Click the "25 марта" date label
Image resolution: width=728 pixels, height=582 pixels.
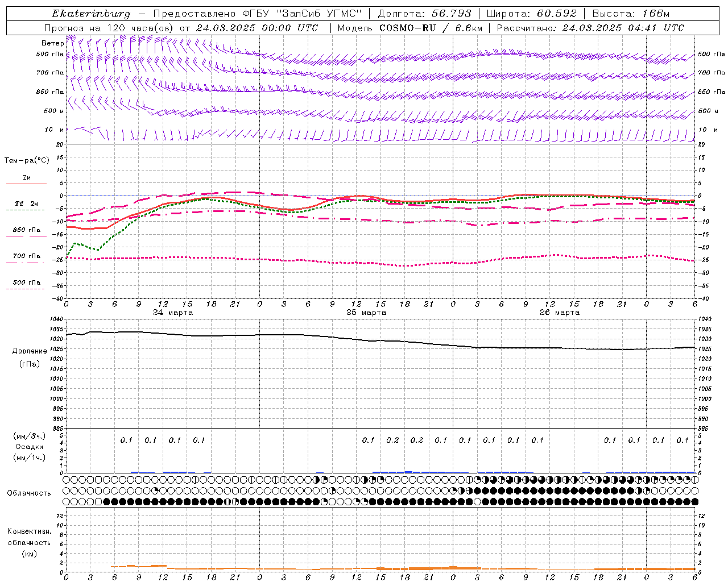click(366, 313)
